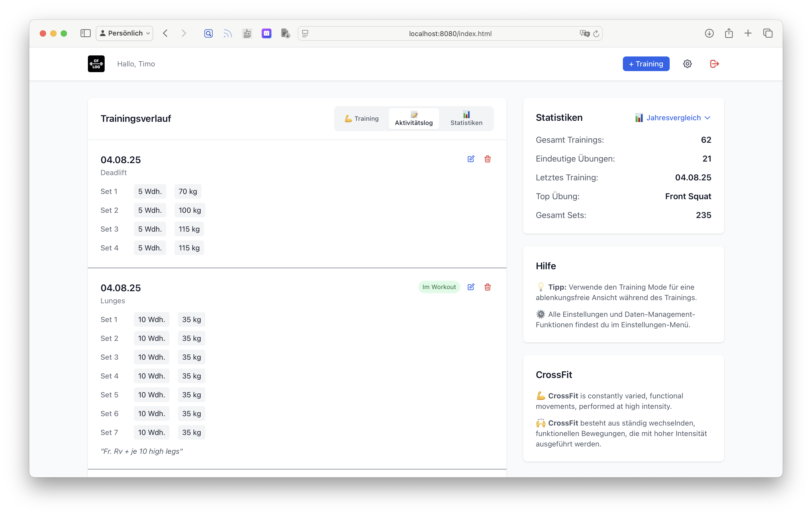Open Safari tab overview
Image resolution: width=812 pixels, height=516 pixels.
(768, 33)
